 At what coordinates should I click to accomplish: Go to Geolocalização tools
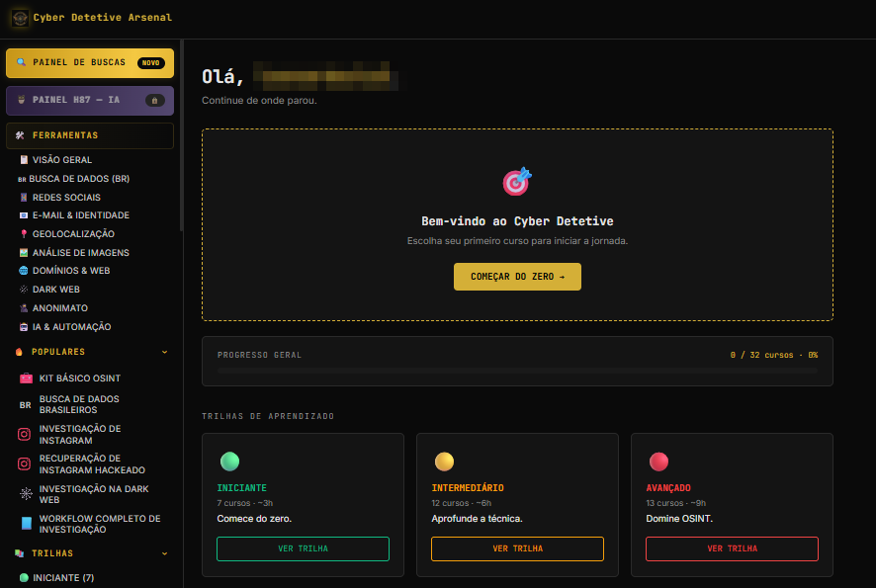coord(67,234)
